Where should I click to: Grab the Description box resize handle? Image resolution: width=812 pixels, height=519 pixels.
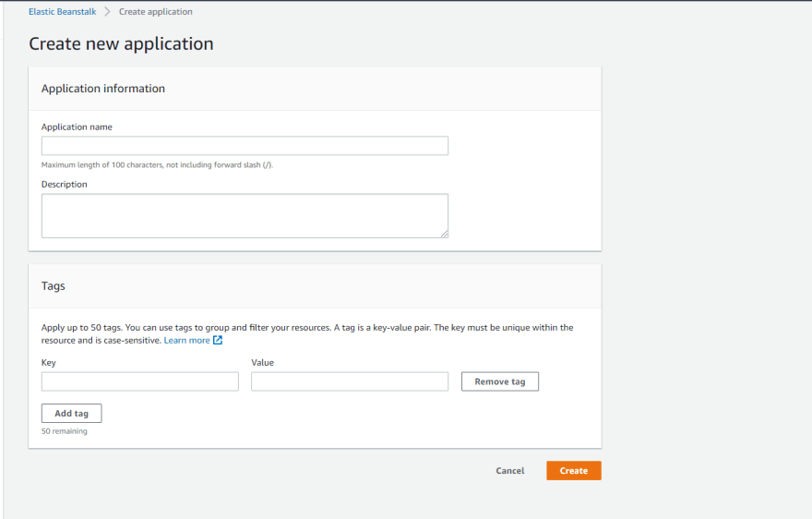(445, 234)
